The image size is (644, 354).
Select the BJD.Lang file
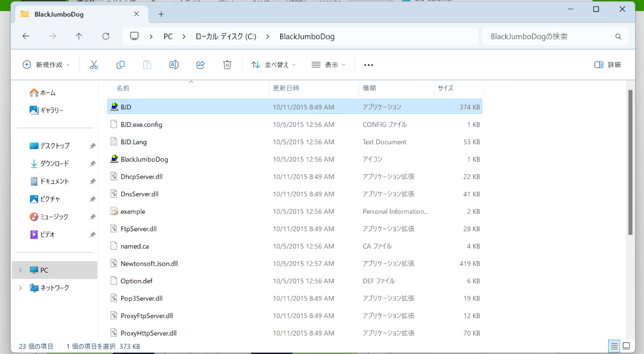[x=294, y=142]
